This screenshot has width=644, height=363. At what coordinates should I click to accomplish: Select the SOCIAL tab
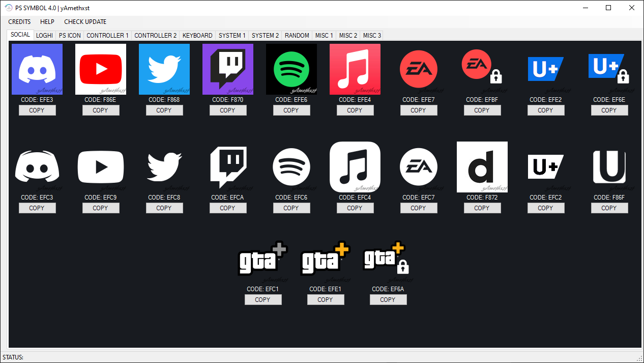(x=20, y=35)
